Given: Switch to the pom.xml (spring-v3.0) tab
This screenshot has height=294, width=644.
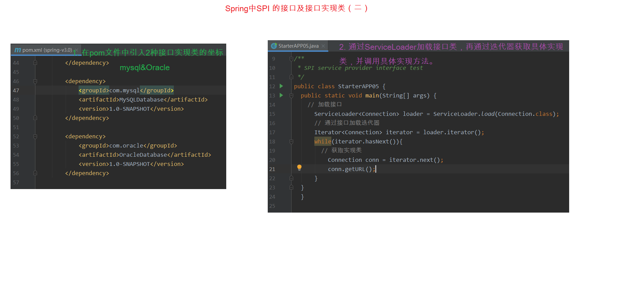Looking at the screenshot, I should point(46,50).
